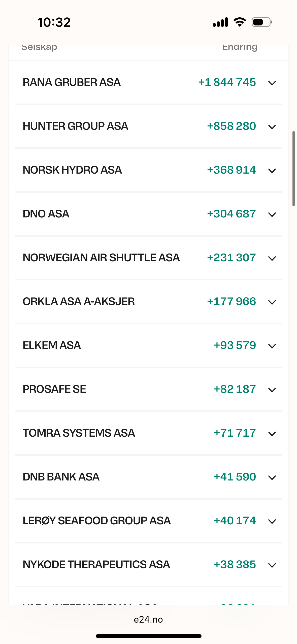Tap the 10:32 clock in status bar
This screenshot has height=644, width=297.
[x=54, y=22]
